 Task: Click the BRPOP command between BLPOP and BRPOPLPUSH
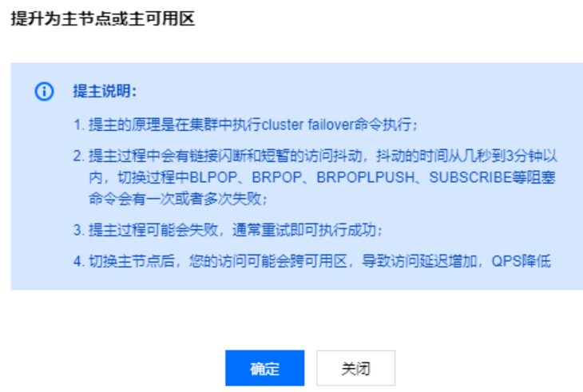click(276, 177)
